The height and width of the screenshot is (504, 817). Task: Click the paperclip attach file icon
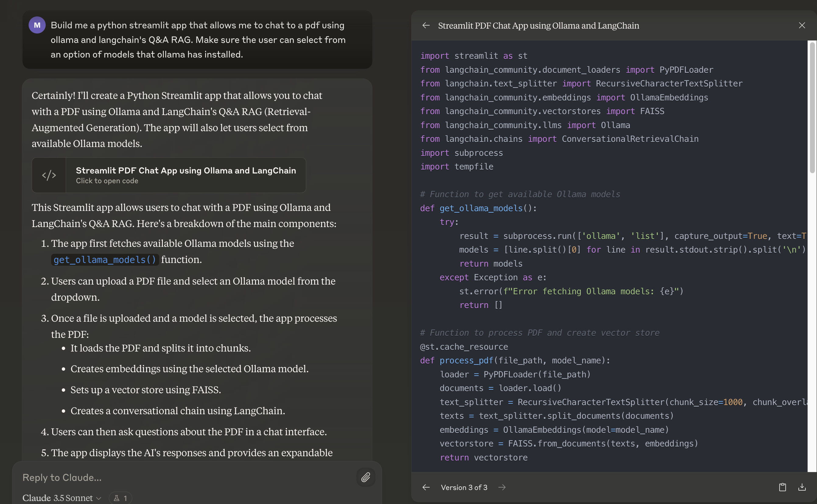tap(366, 477)
